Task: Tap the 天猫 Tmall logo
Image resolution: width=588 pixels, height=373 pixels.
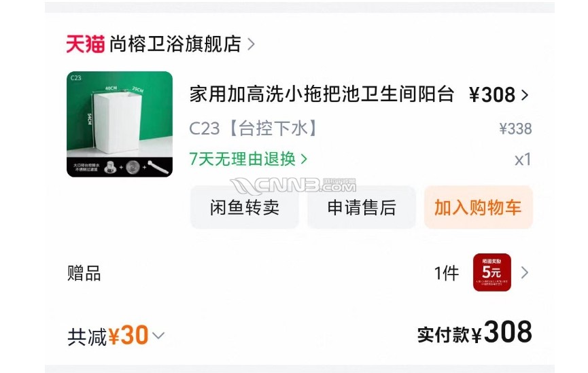Action: coord(86,44)
